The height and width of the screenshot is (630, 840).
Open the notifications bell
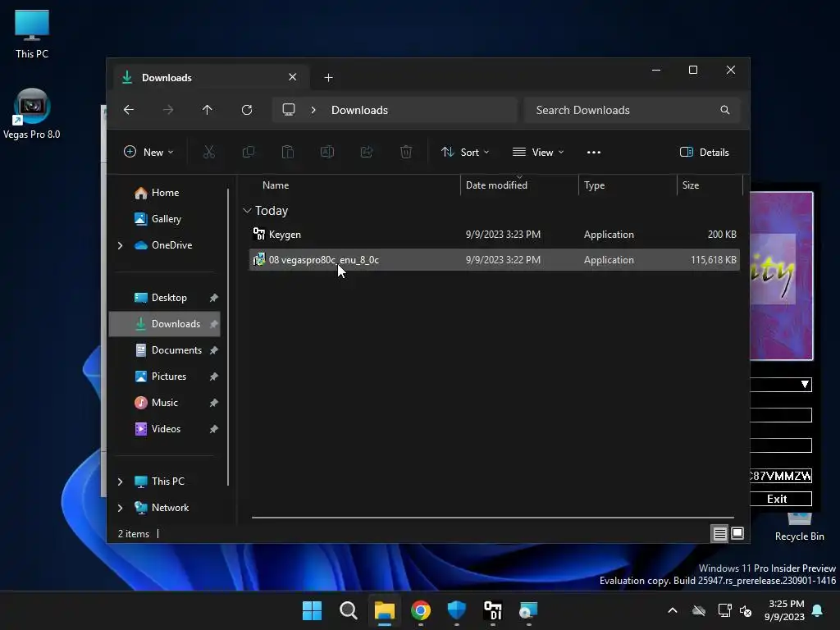(818, 610)
